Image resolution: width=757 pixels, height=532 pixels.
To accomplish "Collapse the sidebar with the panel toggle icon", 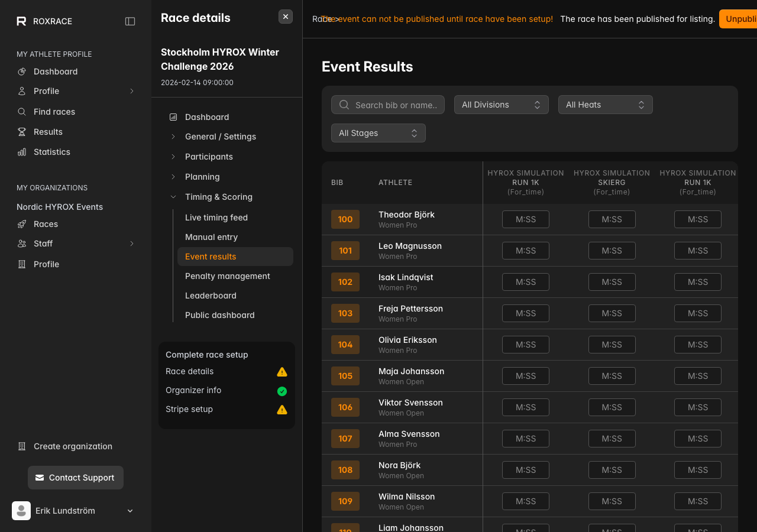I will coord(130,21).
